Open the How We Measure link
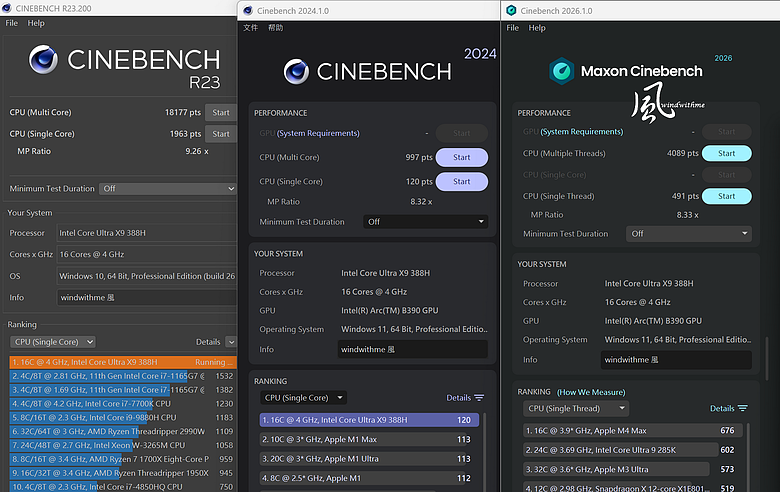Viewport: 780px width, 492px height. (591, 392)
